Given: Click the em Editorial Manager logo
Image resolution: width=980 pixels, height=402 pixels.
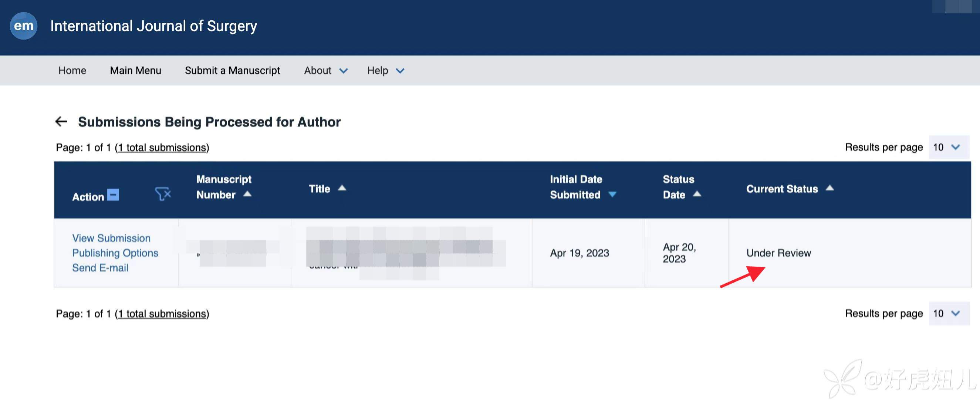Looking at the screenshot, I should click(24, 26).
